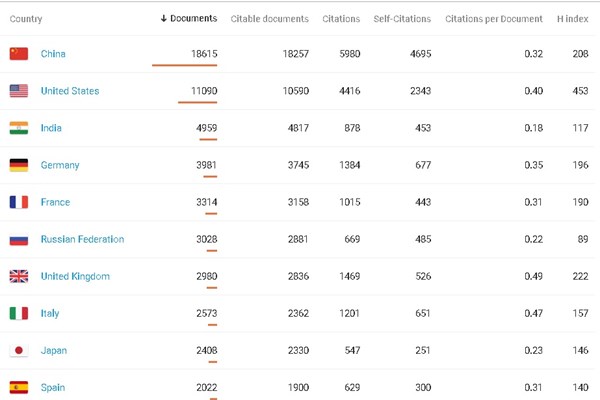Click the India flag icon

tap(19, 128)
